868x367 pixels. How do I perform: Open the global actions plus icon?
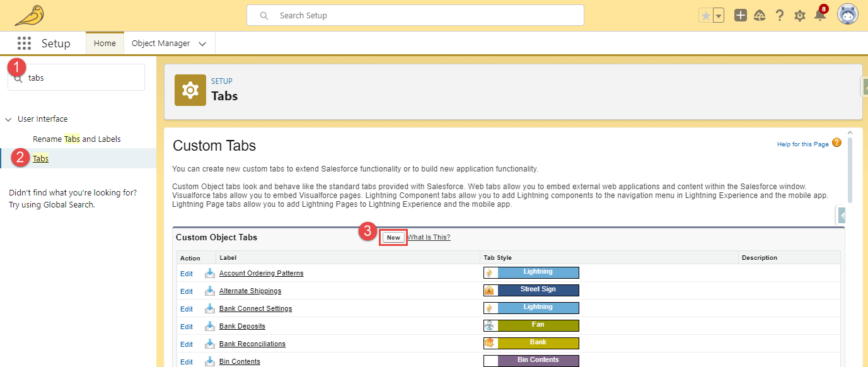[741, 16]
